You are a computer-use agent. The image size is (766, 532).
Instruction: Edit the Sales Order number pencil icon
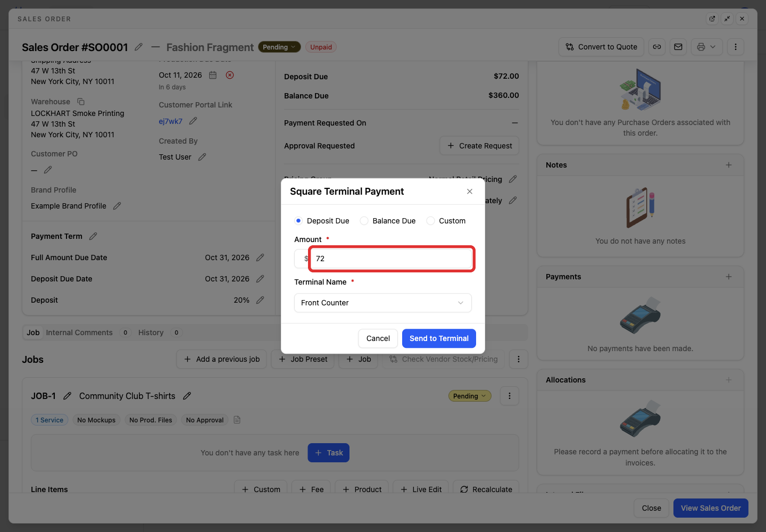click(139, 47)
